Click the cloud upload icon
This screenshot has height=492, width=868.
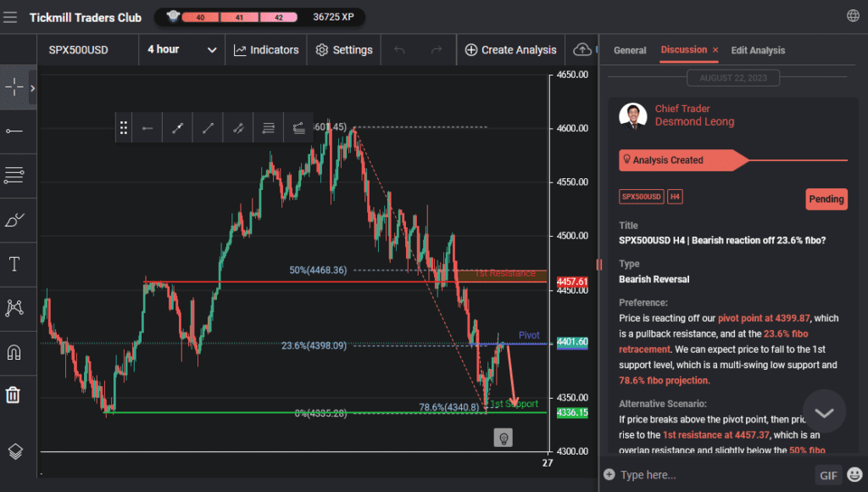click(581, 50)
